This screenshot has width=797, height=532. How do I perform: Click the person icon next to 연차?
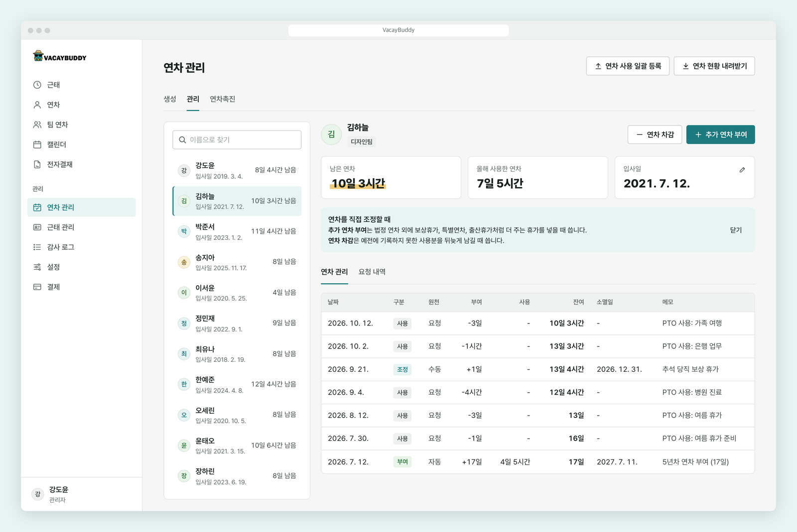(37, 105)
